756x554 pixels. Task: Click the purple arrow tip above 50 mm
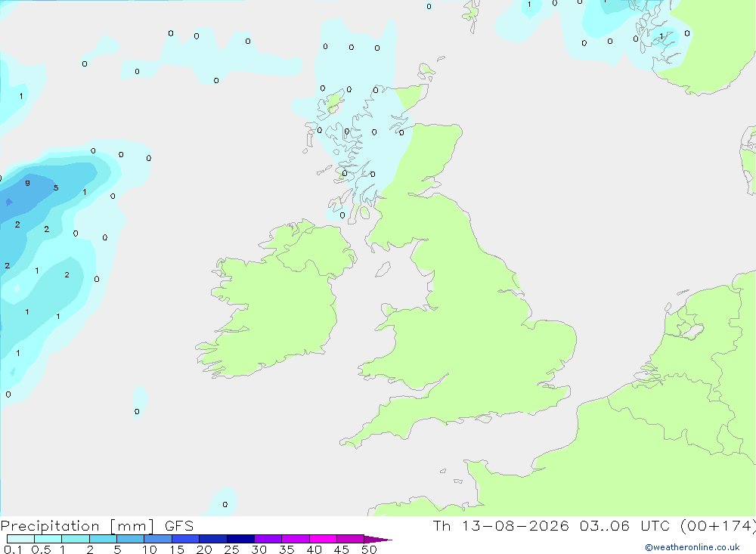(x=377, y=540)
